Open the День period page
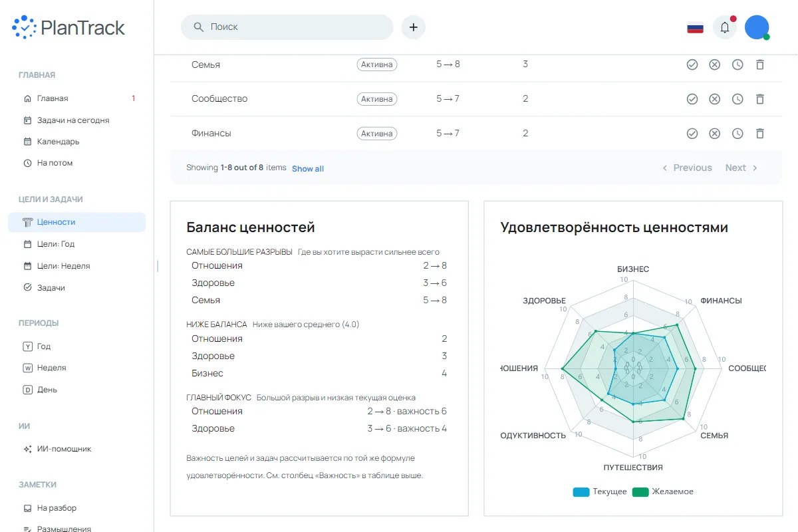The height and width of the screenshot is (532, 798). click(76, 390)
